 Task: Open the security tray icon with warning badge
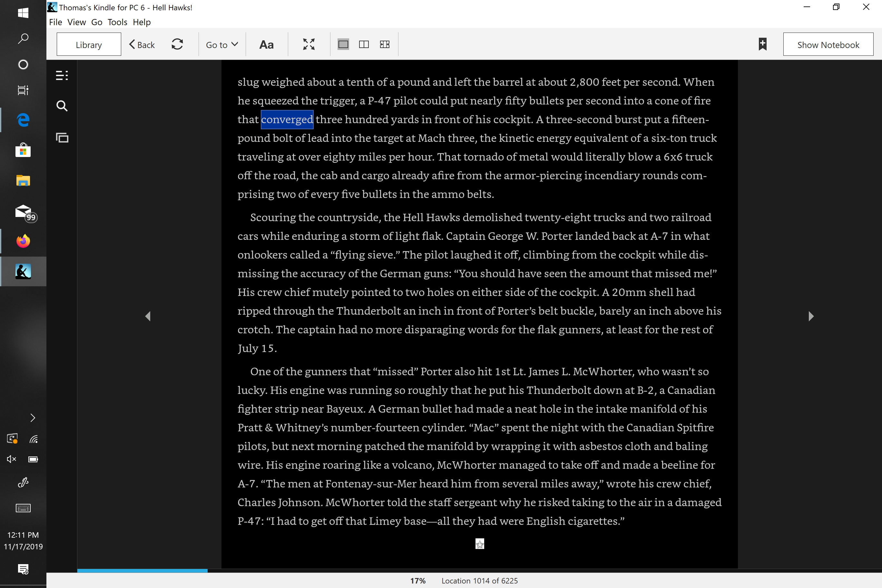click(12, 439)
